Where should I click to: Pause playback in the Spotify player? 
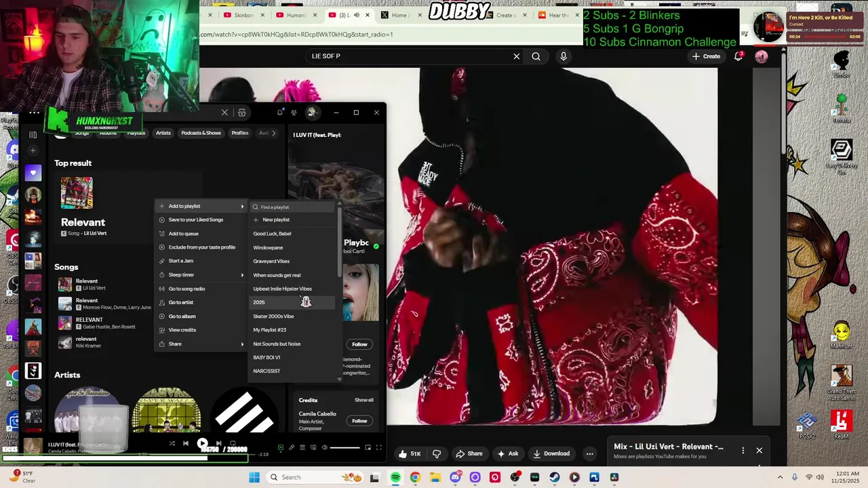pos(202,443)
